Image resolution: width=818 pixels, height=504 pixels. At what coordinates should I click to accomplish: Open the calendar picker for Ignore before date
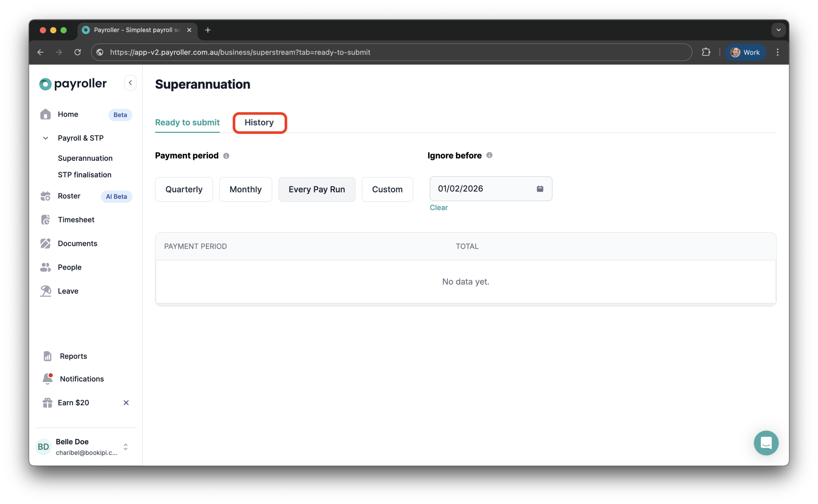[540, 188]
